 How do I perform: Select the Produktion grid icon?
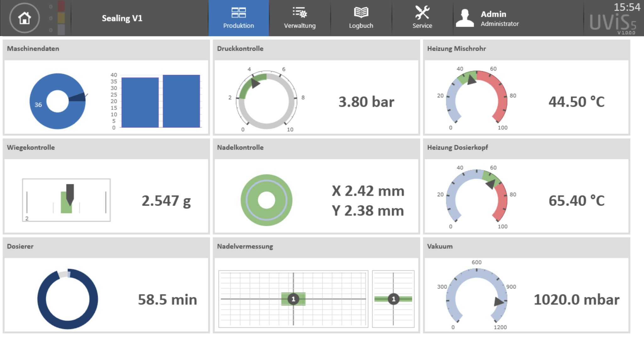click(x=238, y=13)
